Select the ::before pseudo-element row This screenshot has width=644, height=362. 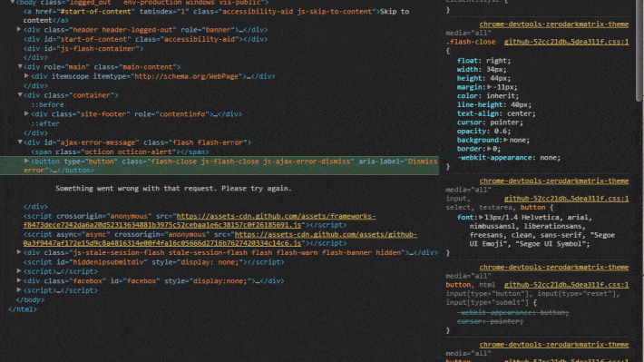point(48,104)
